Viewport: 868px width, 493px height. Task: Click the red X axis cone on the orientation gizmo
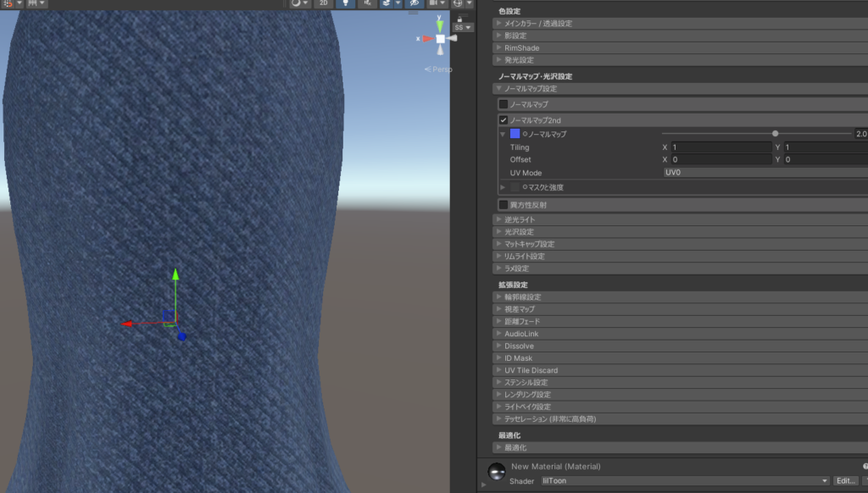[x=426, y=38]
